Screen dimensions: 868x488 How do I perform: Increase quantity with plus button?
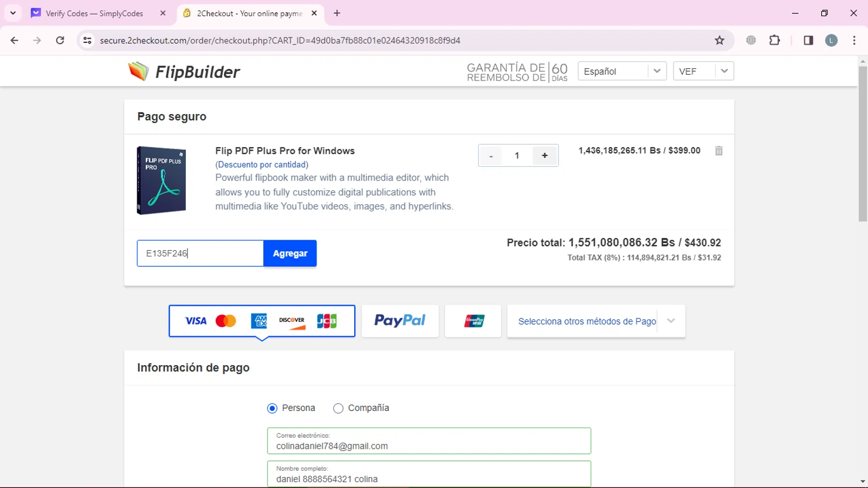coord(545,156)
